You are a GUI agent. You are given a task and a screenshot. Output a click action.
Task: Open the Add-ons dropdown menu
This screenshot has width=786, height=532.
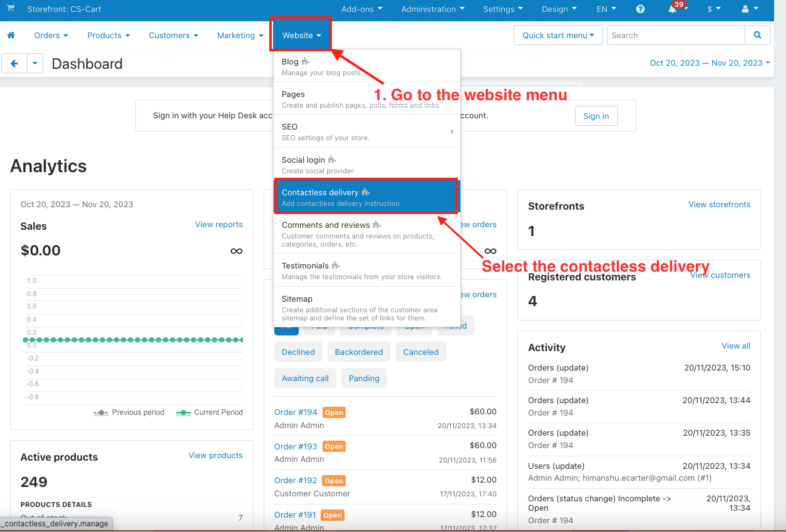pos(361,9)
